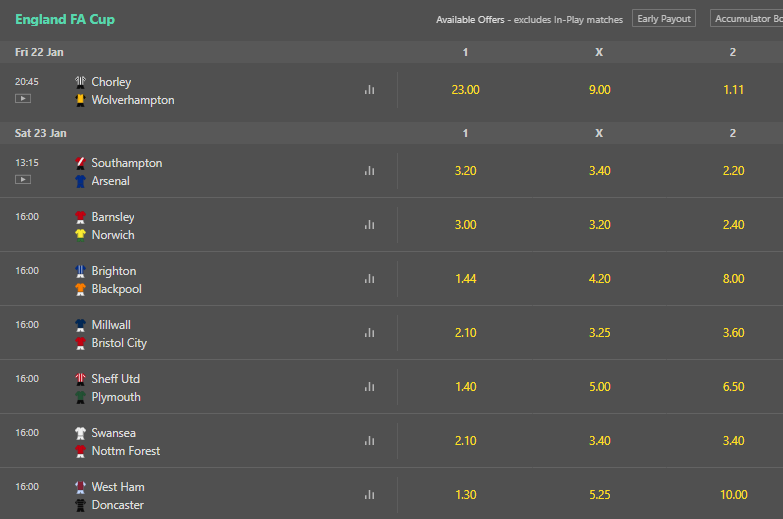Screen dimensions: 783x519
Task: Select Wolverhampton win odds 1.11
Action: coord(733,90)
